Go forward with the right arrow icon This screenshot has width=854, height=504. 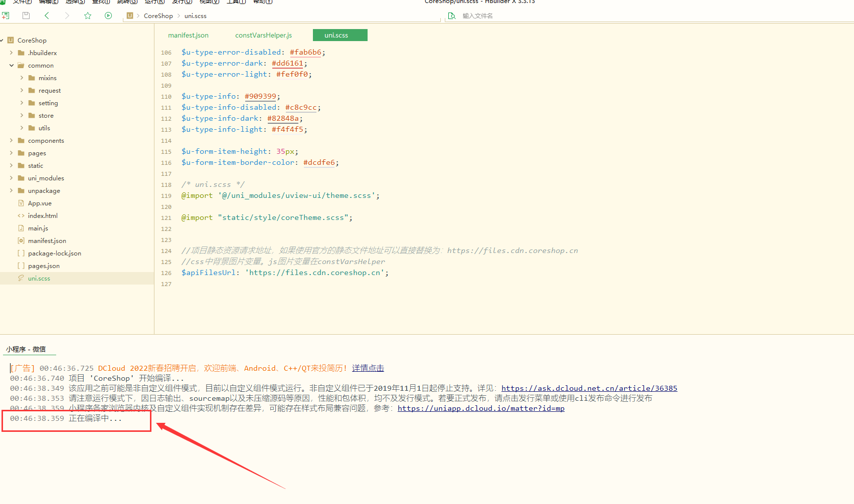67,16
